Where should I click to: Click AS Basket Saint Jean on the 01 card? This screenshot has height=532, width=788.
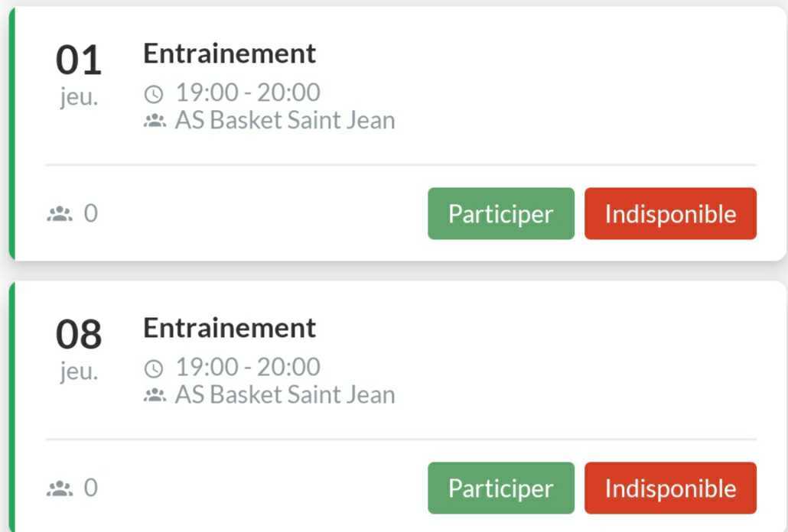coord(285,121)
